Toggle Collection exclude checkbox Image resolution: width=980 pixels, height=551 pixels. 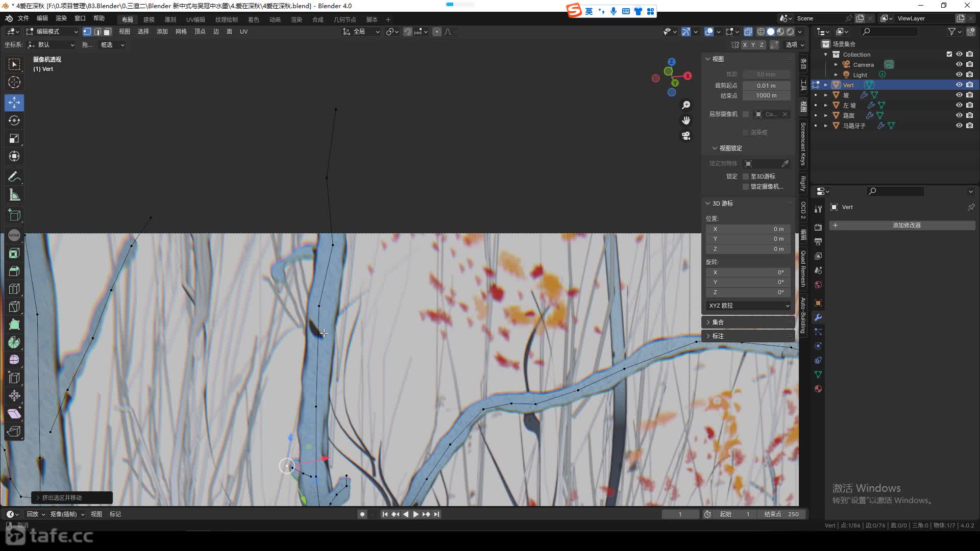[x=949, y=54]
